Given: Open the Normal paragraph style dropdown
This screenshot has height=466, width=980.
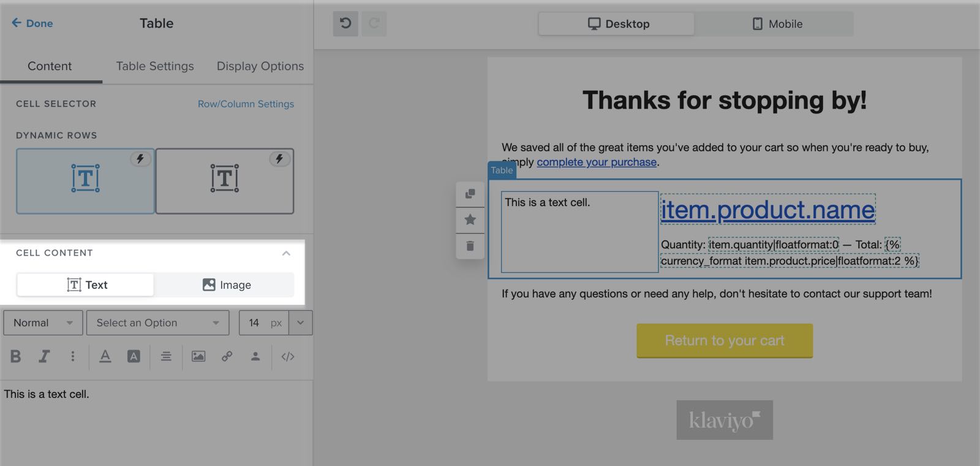Looking at the screenshot, I should 43,323.
